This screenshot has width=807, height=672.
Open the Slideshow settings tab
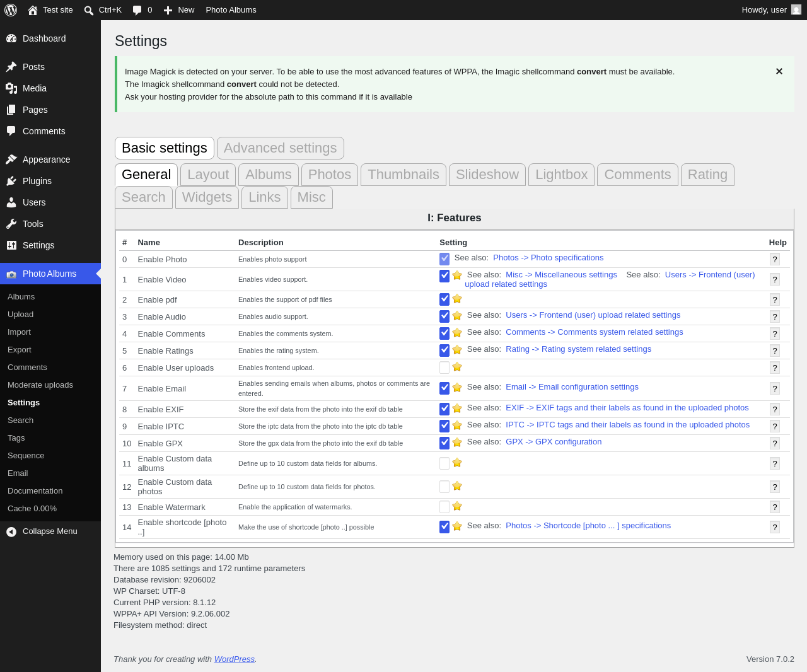coord(487,175)
